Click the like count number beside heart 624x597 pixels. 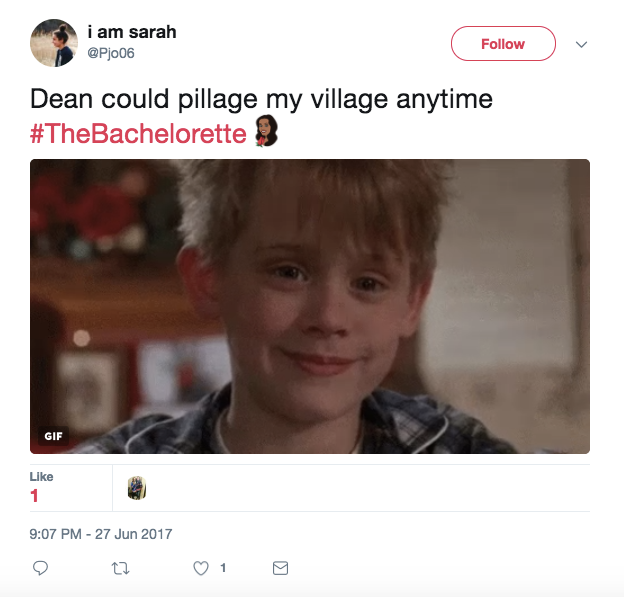tap(223, 568)
